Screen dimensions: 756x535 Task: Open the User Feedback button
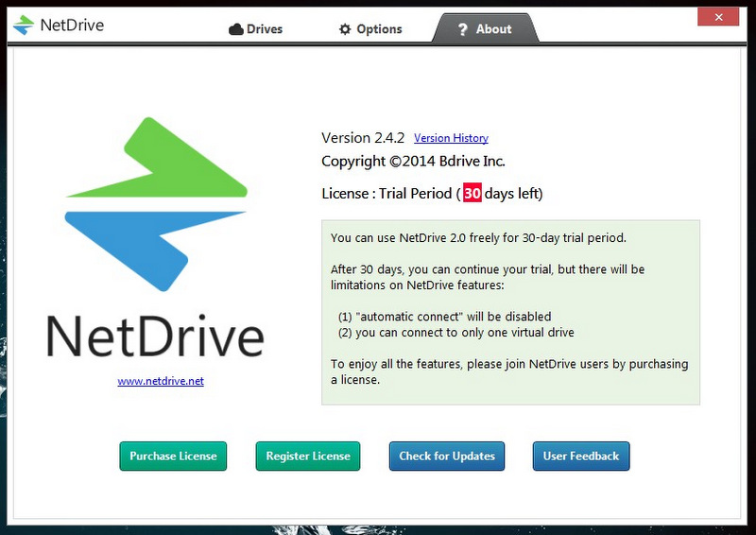pos(581,456)
